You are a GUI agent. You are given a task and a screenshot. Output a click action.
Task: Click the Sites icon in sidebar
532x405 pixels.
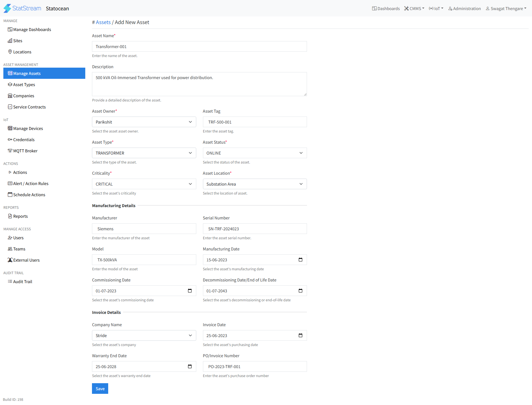10,41
